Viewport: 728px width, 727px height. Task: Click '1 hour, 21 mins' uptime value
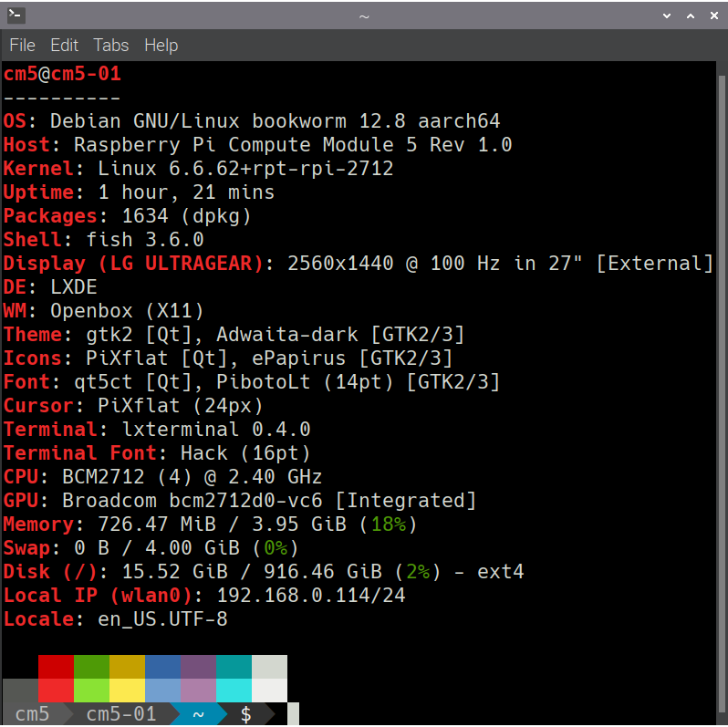pyautogui.click(x=186, y=192)
